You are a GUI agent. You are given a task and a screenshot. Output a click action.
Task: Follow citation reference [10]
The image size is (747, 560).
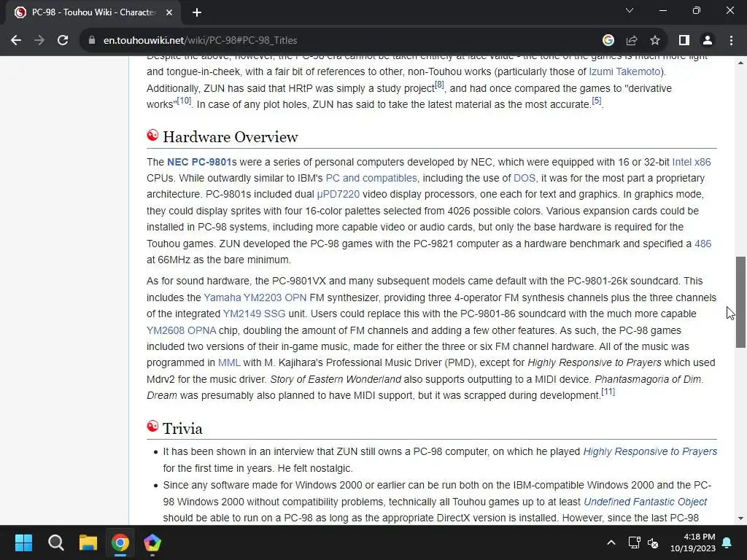(x=184, y=101)
